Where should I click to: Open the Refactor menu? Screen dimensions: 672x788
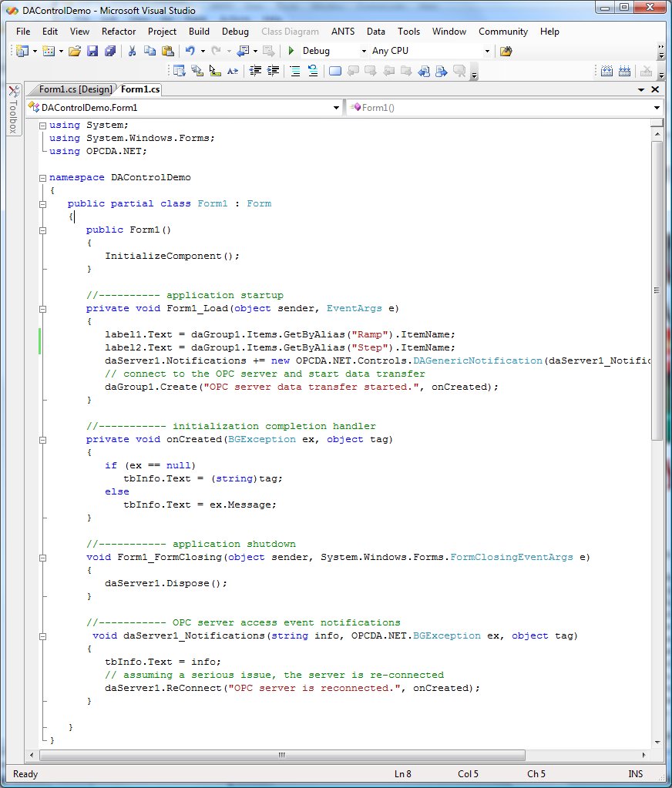pyautogui.click(x=119, y=31)
